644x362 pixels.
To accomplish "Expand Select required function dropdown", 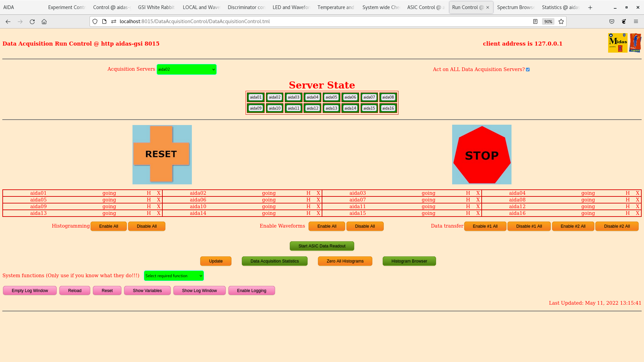I will (x=174, y=276).
